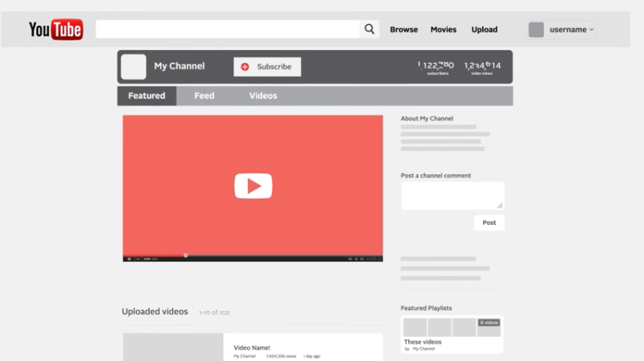Open the Upload menu item
Image resolution: width=644 pixels, height=361 pixels.
coord(485,30)
